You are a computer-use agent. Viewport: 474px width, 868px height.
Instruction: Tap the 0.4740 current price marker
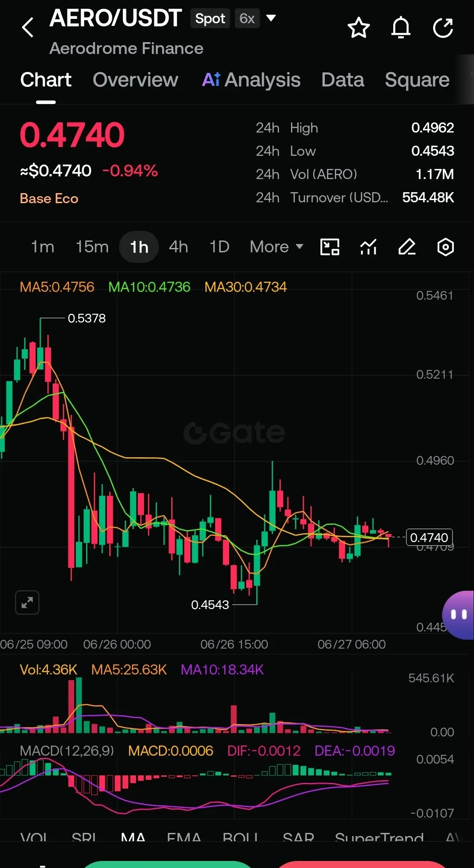click(x=429, y=537)
